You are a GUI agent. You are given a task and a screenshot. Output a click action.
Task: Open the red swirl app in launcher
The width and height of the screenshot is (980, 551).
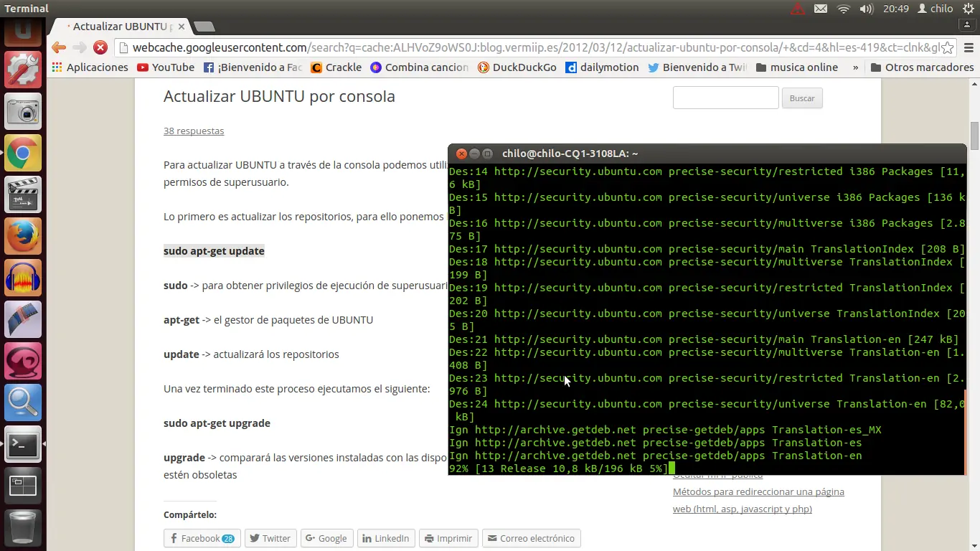pos(23,362)
